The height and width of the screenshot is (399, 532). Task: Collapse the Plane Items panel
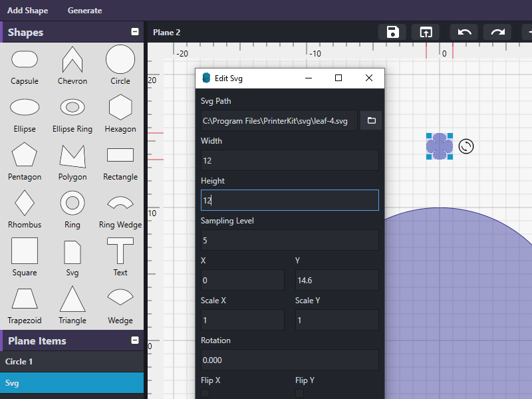pos(135,340)
